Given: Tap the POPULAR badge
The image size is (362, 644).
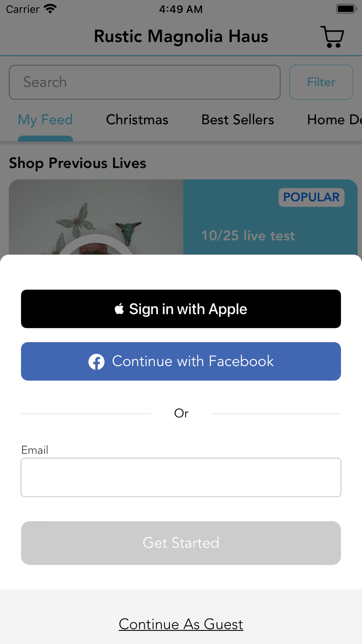Looking at the screenshot, I should (311, 197).
